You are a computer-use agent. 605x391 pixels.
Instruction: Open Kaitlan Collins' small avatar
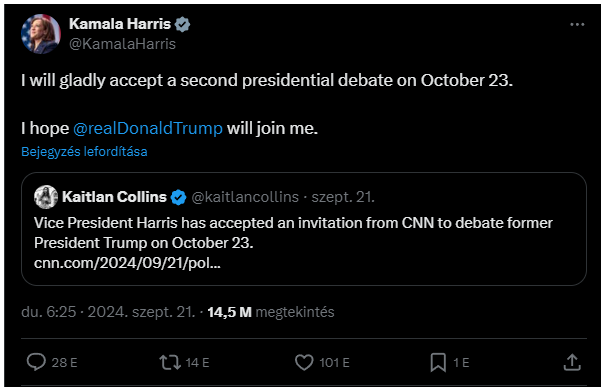(x=46, y=197)
